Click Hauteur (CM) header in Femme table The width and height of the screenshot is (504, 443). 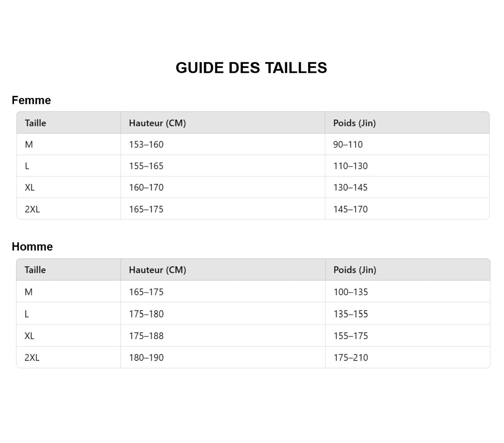tap(157, 123)
